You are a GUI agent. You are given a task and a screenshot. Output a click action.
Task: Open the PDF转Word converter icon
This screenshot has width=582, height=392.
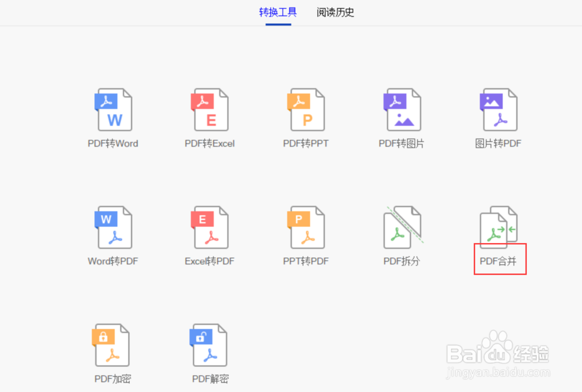(113, 110)
